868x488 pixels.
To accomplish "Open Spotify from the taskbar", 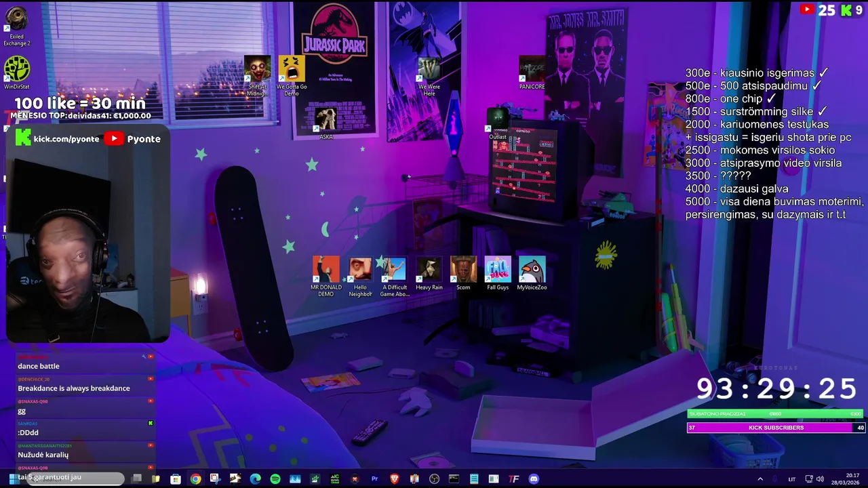I will 275,479.
